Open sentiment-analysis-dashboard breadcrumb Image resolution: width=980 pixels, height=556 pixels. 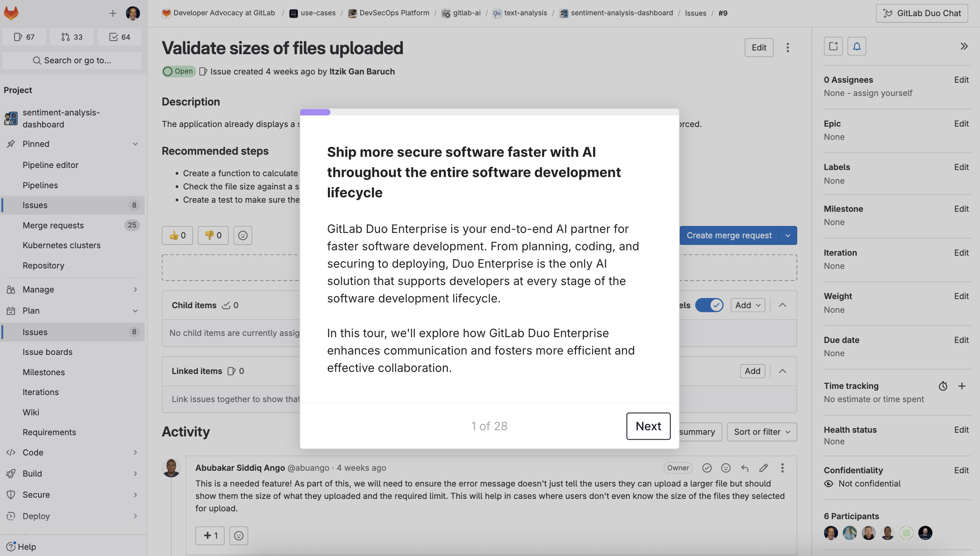[x=616, y=13]
